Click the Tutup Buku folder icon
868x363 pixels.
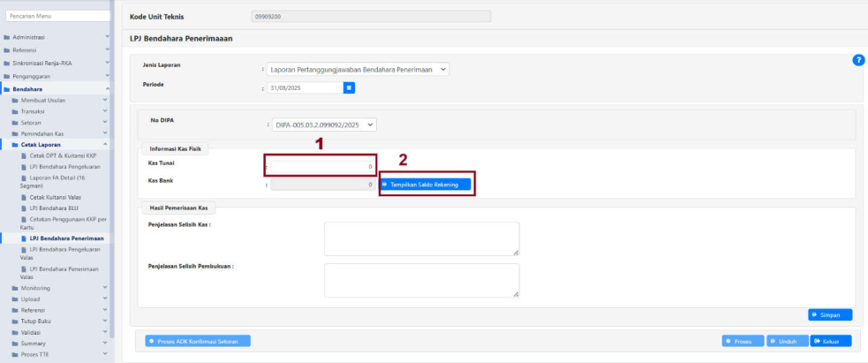point(15,321)
